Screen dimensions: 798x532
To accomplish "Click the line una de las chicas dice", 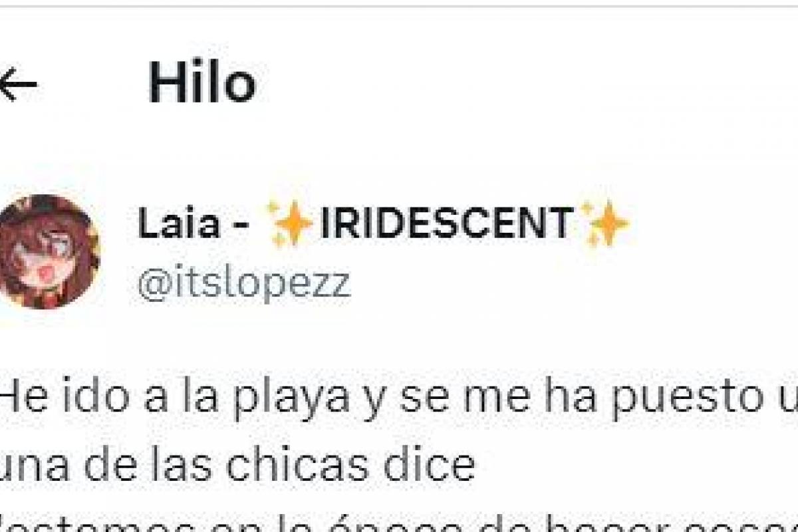I will (x=237, y=465).
